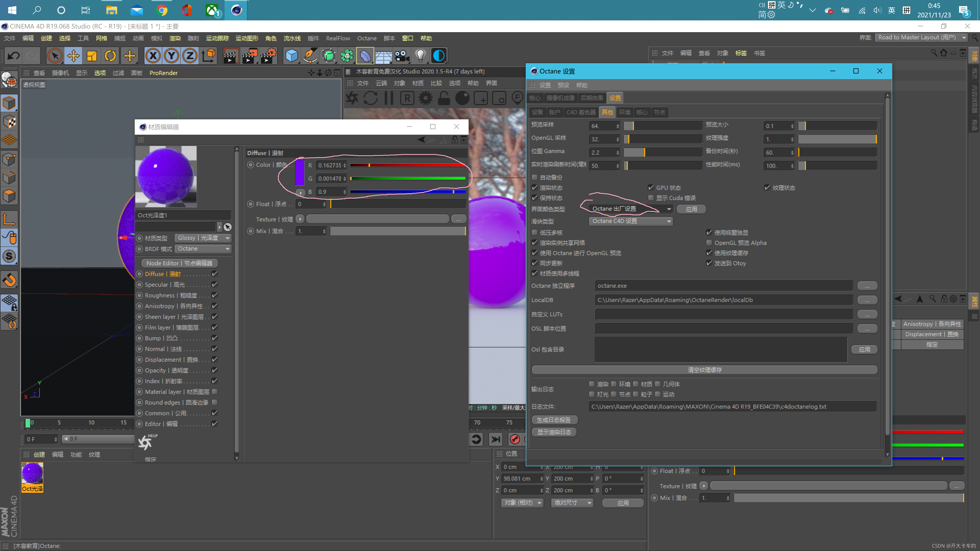Viewport: 980px width, 551px height.
Task: Click Octane Live Viewer settings gear icon
Action: [x=425, y=98]
